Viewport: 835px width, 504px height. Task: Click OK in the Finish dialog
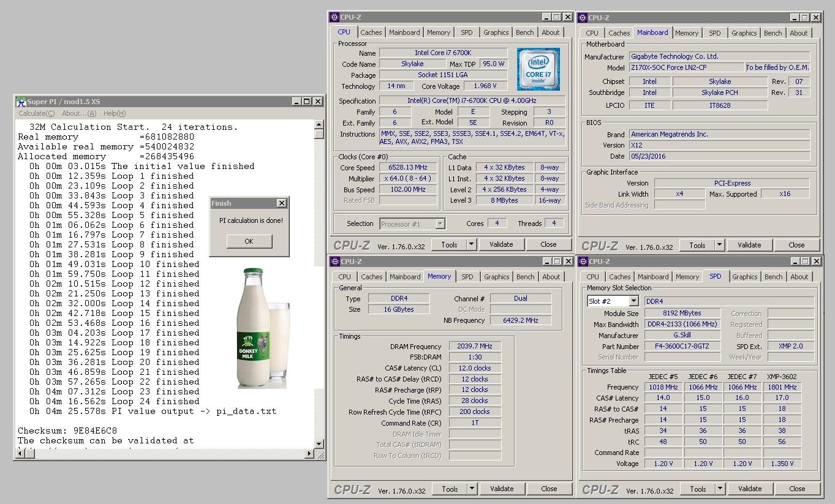pyautogui.click(x=249, y=241)
